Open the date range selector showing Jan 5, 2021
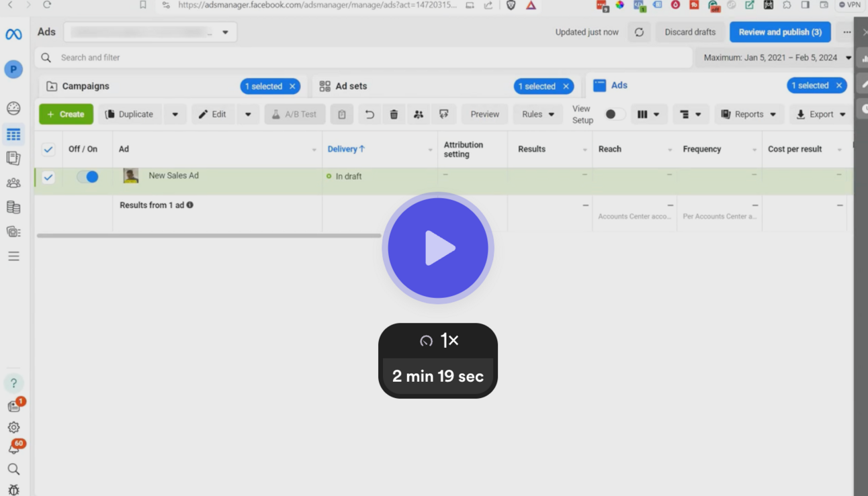This screenshot has height=496, width=868. pos(777,58)
